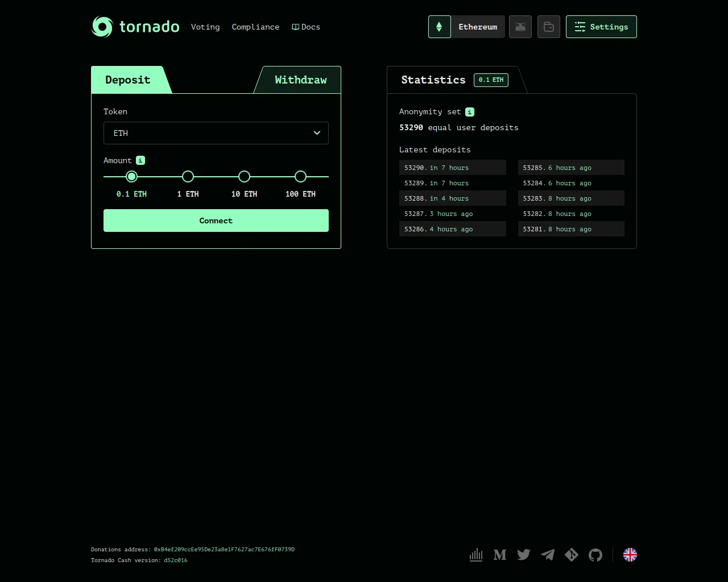Viewport: 728px width, 582px height.
Task: Open the Twitter bird icon in footer
Action: coord(524,555)
